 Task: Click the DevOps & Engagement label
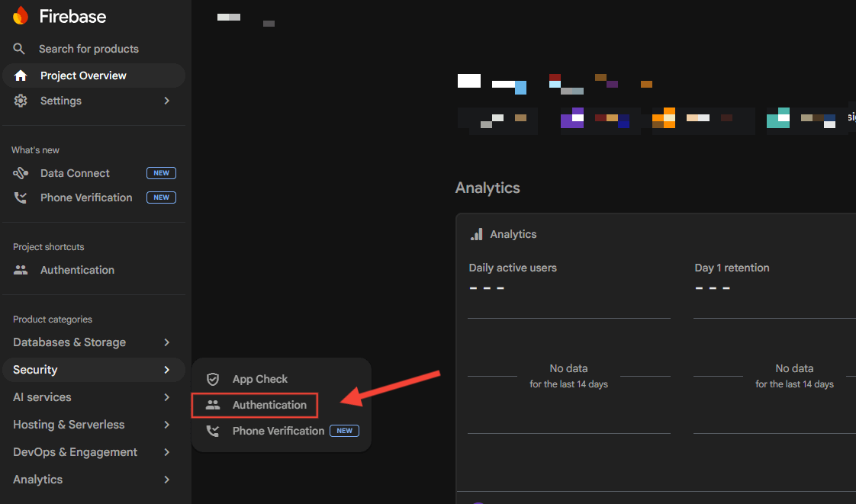76,452
